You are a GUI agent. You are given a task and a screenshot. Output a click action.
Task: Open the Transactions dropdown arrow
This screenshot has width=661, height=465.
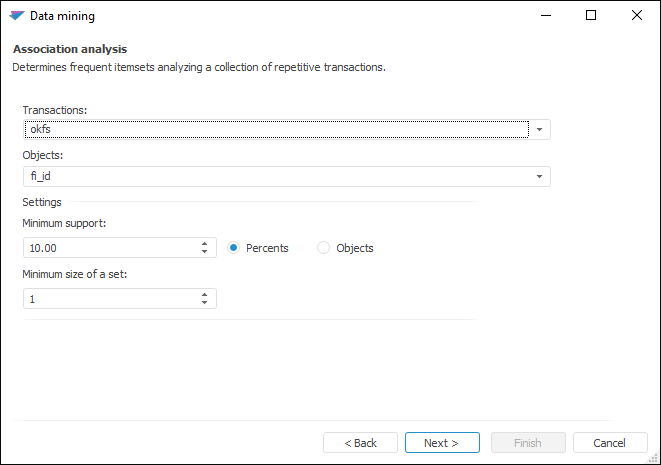[540, 129]
